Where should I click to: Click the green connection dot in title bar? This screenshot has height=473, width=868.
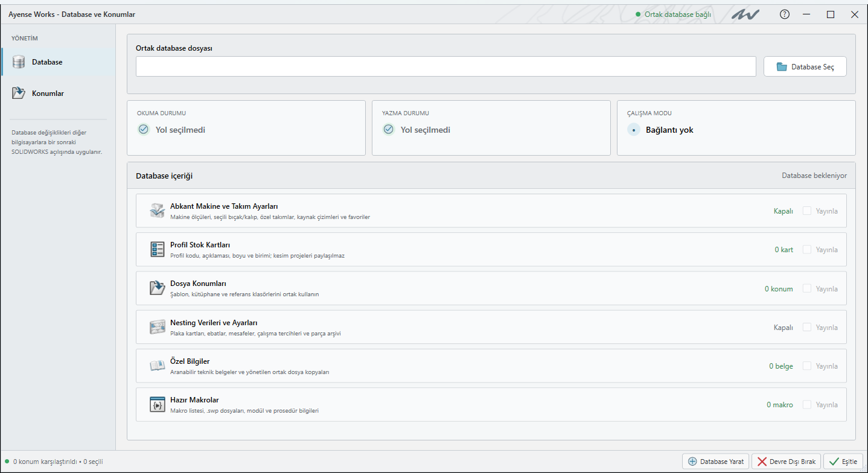tap(638, 14)
